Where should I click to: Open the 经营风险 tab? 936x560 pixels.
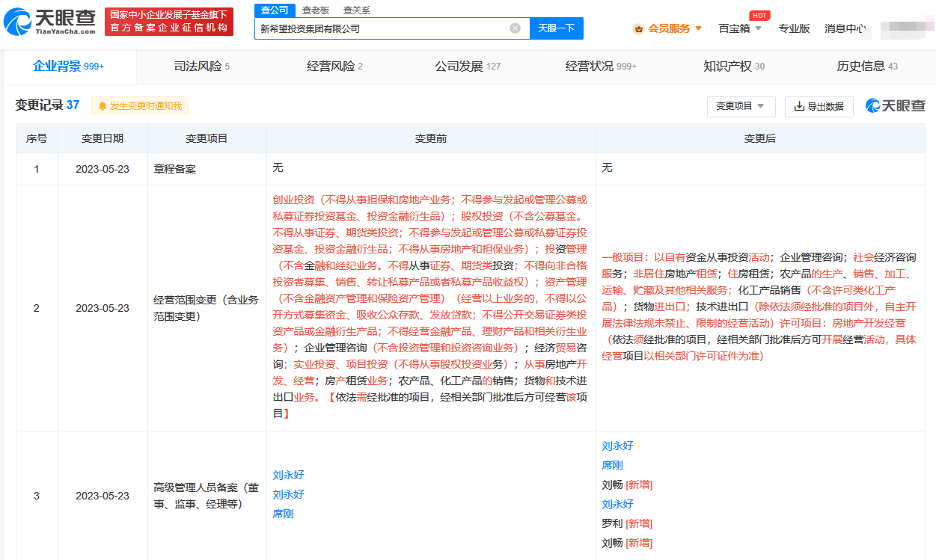(x=334, y=66)
